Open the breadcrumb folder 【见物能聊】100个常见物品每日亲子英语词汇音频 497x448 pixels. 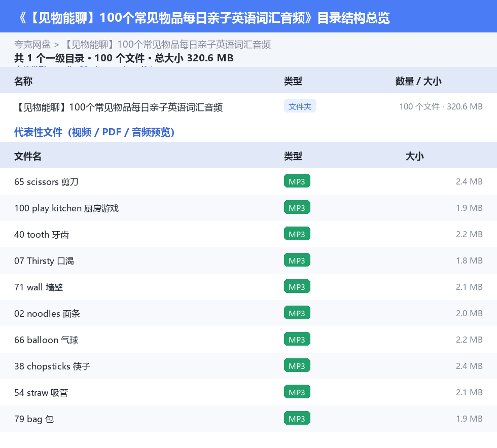tap(167, 45)
